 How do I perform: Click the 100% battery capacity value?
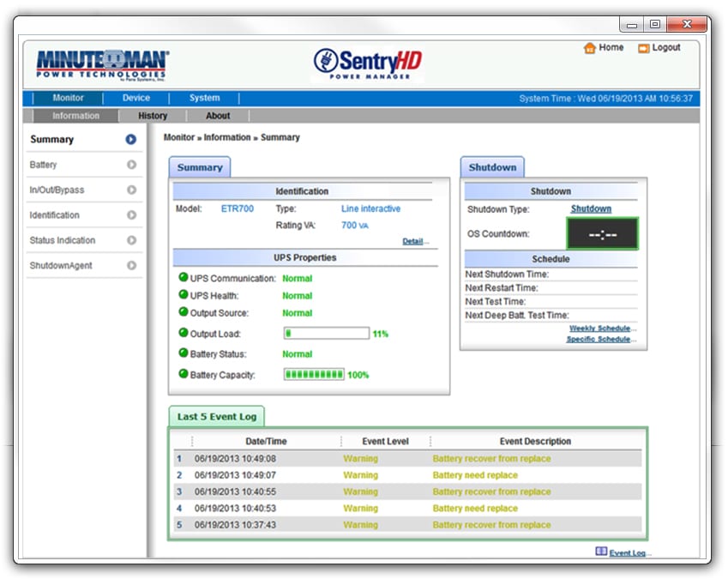pyautogui.click(x=358, y=375)
